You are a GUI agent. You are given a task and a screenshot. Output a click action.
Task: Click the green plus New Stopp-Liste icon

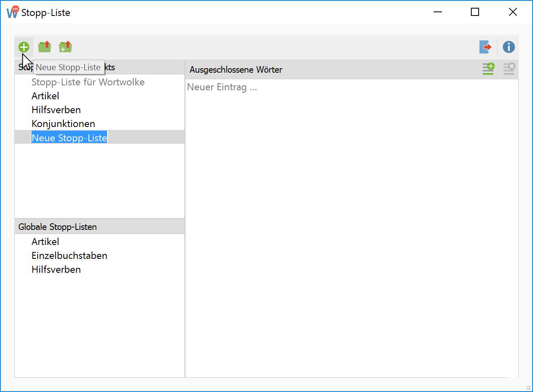point(24,47)
